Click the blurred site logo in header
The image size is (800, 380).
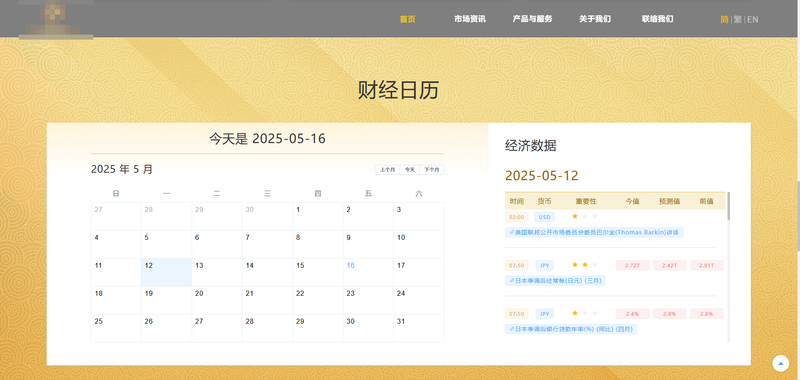click(x=56, y=19)
